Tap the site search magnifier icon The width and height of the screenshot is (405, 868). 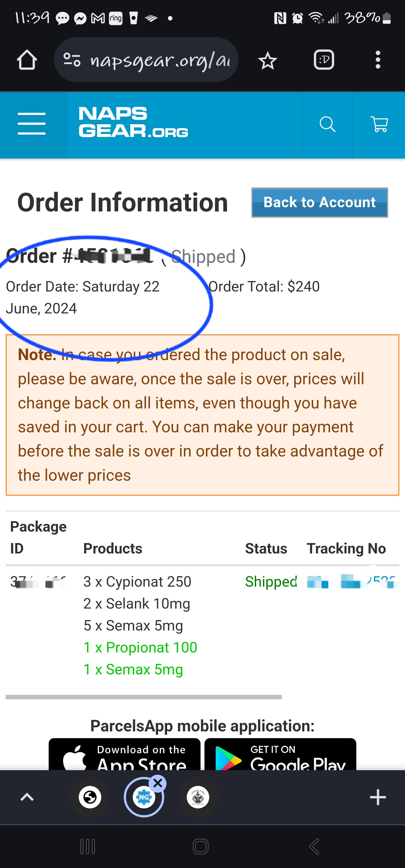[x=327, y=125]
